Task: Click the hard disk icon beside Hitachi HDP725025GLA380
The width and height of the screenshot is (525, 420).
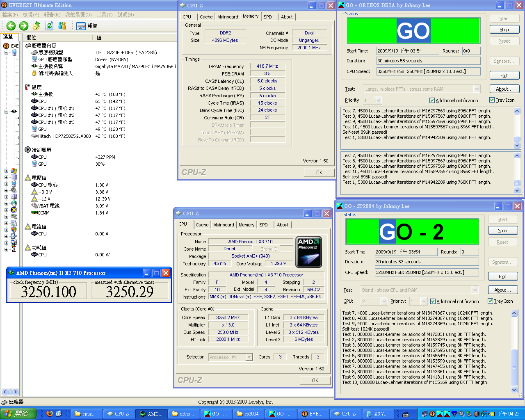Action: pyautogui.click(x=34, y=136)
